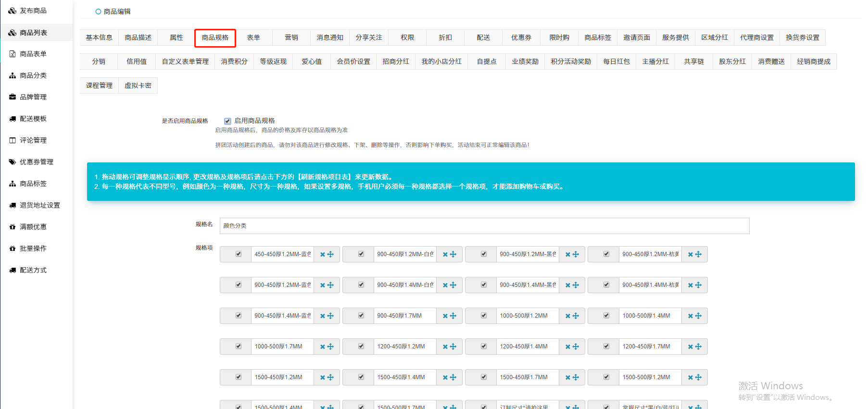Viewport: 868px width, 409px height.
Task: Click the 发布商品 sidebar icon
Action: pyautogui.click(x=13, y=11)
